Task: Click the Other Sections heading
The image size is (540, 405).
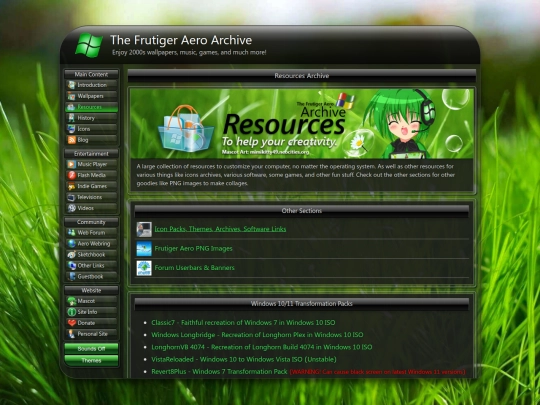Action: [302, 211]
